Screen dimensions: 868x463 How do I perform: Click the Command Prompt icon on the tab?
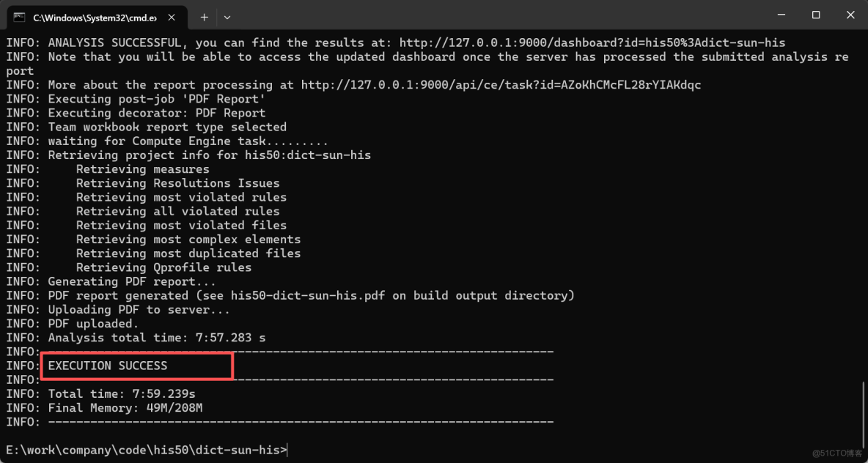[x=18, y=16]
